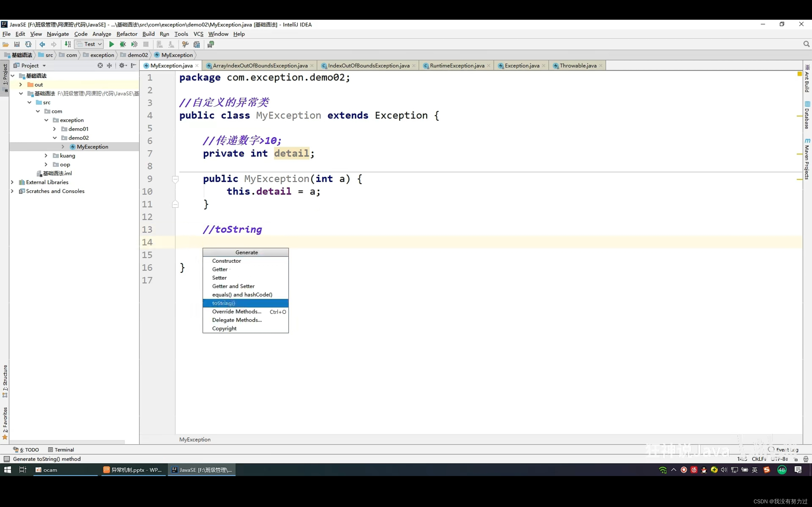Screen dimensions: 812x507
Task: Select toString() from Generate menu
Action: click(224, 303)
